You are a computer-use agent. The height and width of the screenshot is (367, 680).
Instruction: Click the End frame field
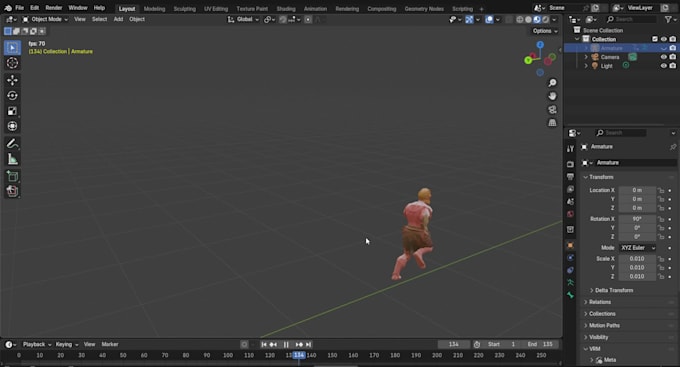click(539, 344)
